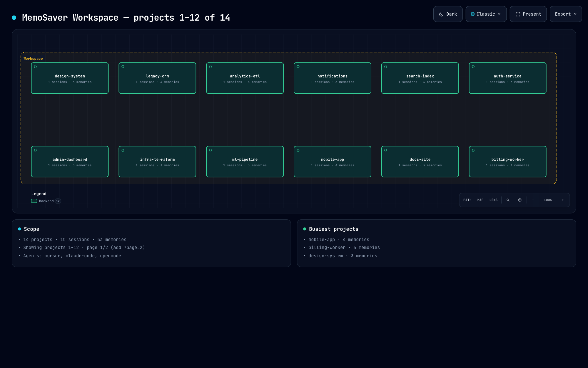Open the Export dropdown menu
Image resolution: width=588 pixels, height=368 pixels.
click(566, 14)
